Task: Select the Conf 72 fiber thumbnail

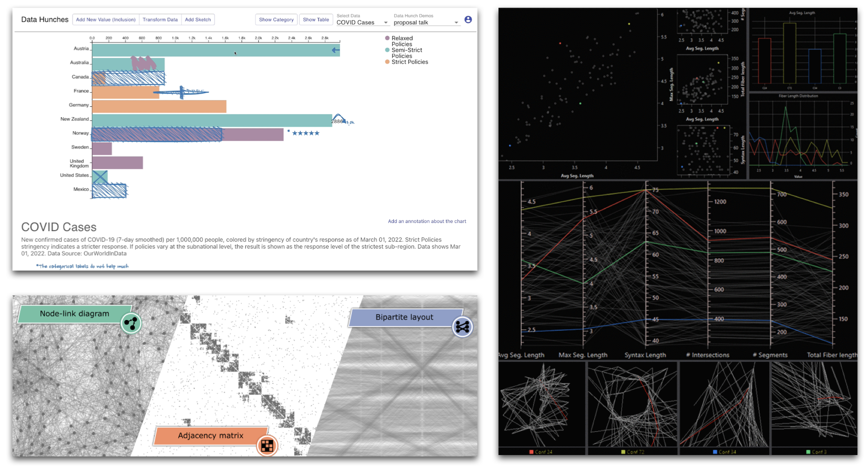Action: (632, 405)
